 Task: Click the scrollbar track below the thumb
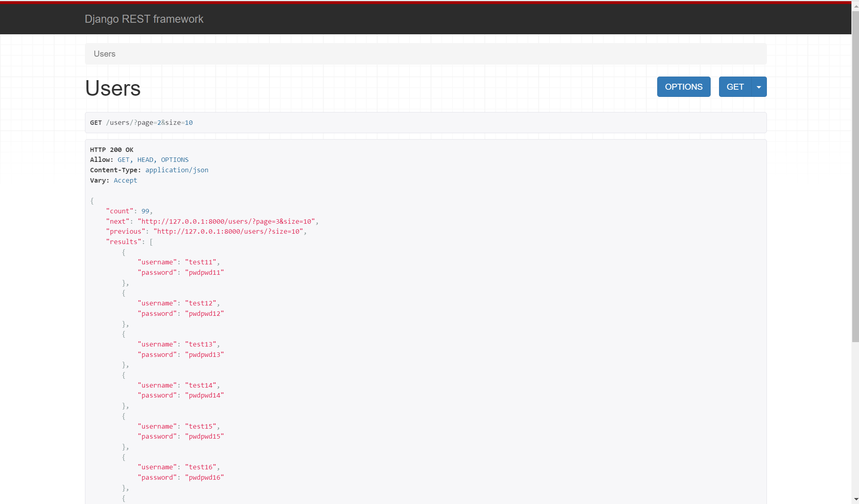point(855,419)
